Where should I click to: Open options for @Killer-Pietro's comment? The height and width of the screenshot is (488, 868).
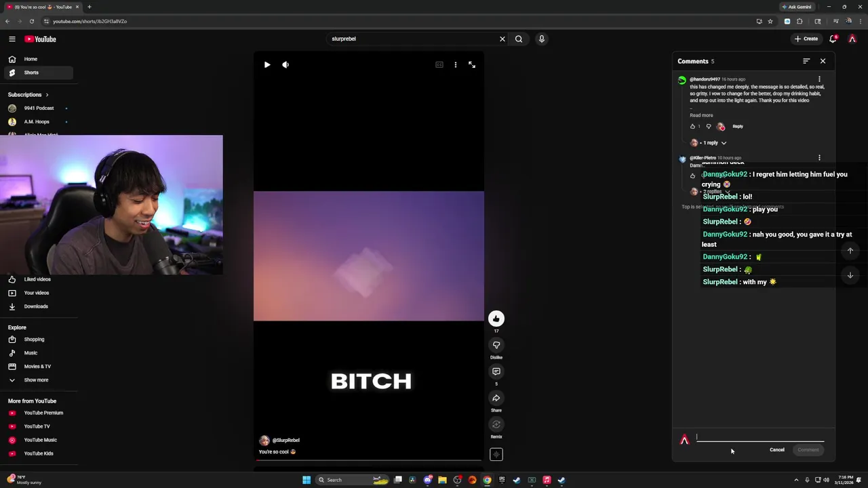coord(819,158)
